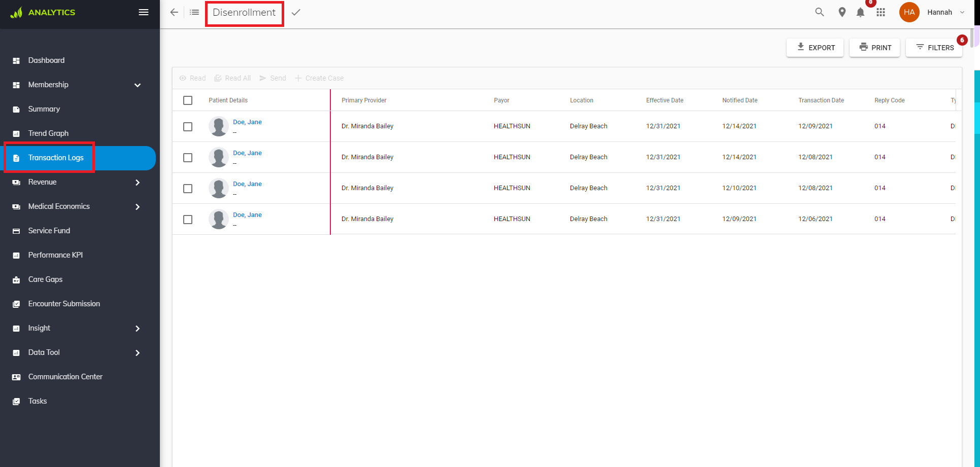The height and width of the screenshot is (467, 980).
Task: Expand the Medical Economics submenu arrow
Action: click(138, 207)
